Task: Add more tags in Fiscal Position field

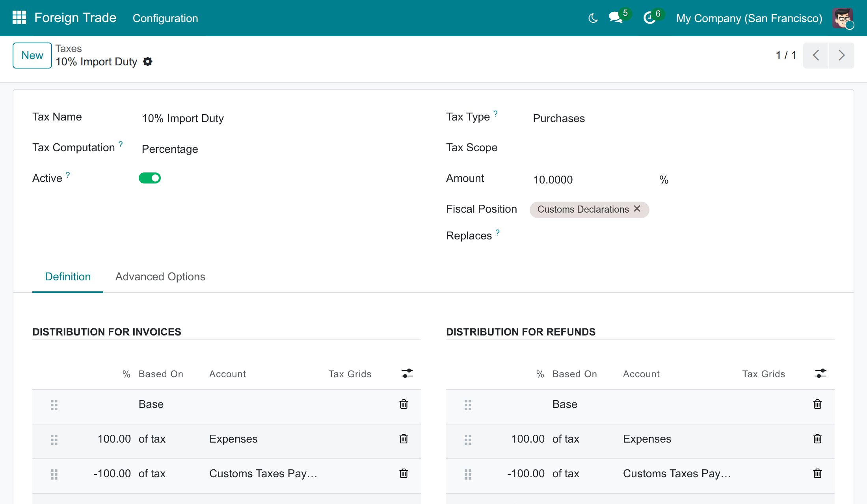Action: [741, 209]
